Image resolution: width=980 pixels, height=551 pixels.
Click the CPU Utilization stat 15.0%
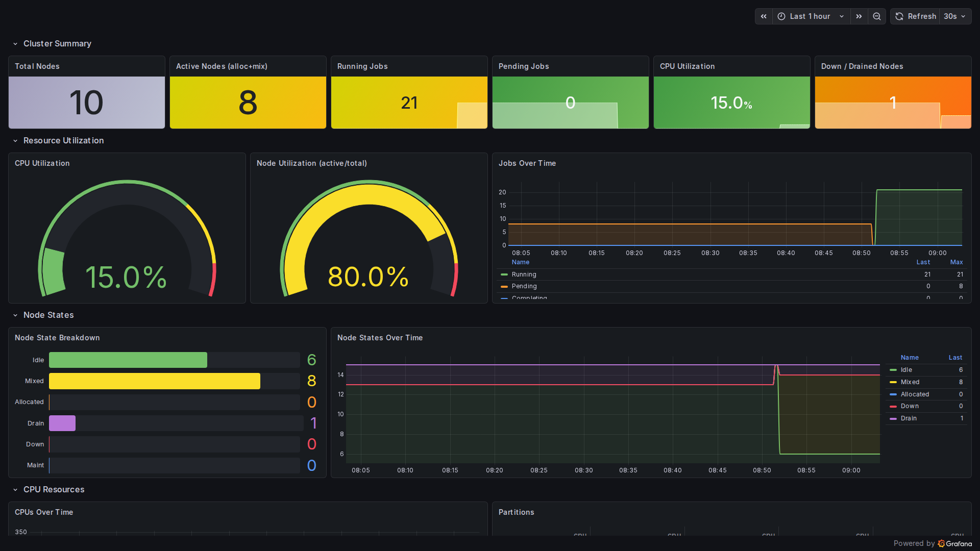[x=731, y=103]
